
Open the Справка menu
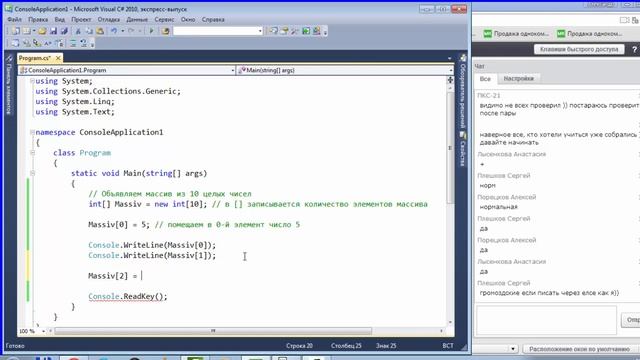click(x=213, y=20)
